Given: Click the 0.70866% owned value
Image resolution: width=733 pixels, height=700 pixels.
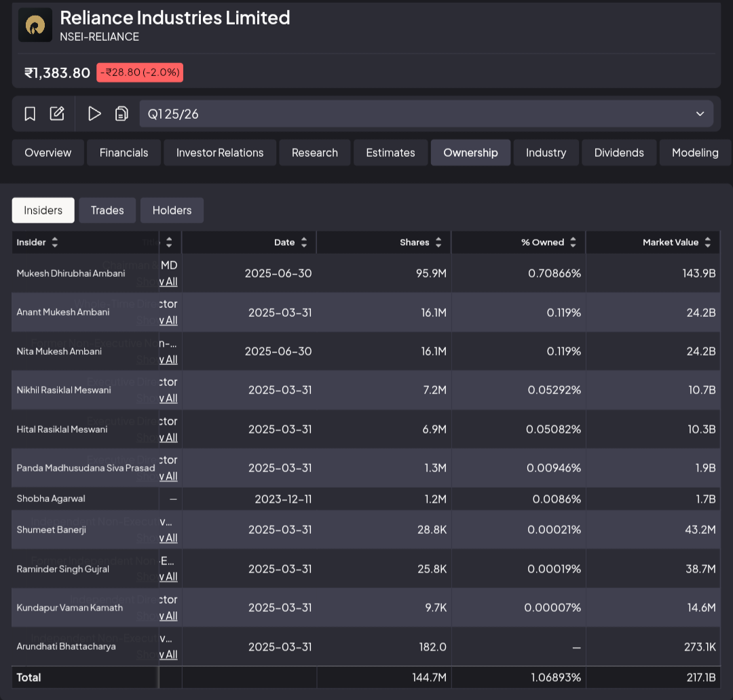Looking at the screenshot, I should click(555, 273).
